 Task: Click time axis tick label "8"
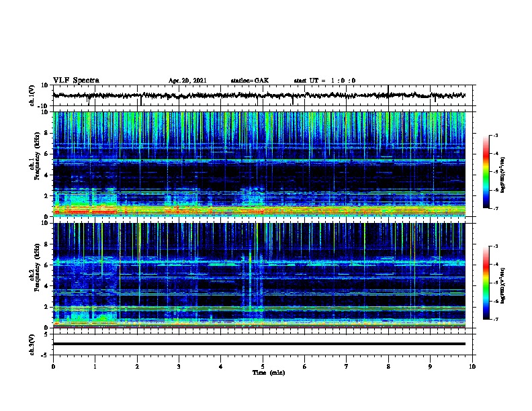[388, 367]
